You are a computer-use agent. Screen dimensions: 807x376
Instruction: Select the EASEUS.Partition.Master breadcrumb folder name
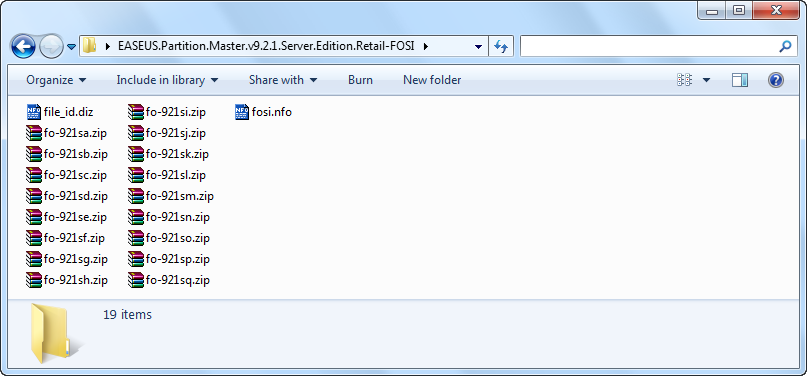click(x=266, y=46)
